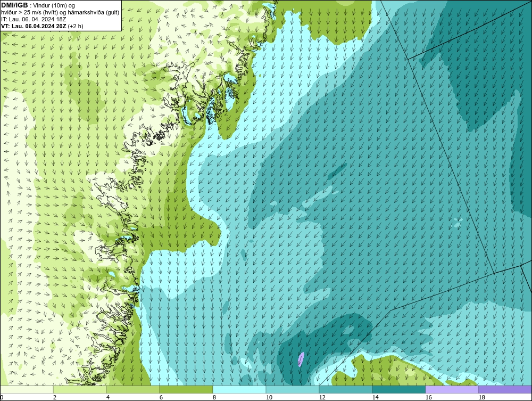Click the legend tick label '2'
The image size is (532, 401).
[x=55, y=397]
